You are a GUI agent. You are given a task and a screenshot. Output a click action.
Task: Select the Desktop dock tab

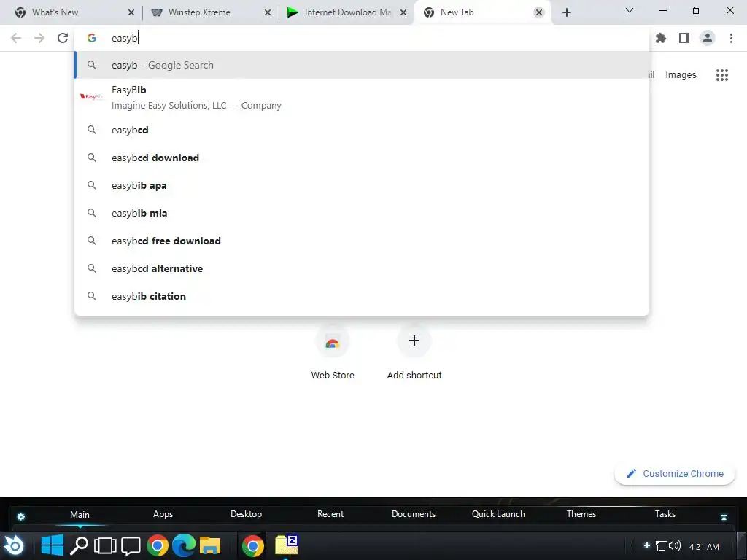point(246,514)
